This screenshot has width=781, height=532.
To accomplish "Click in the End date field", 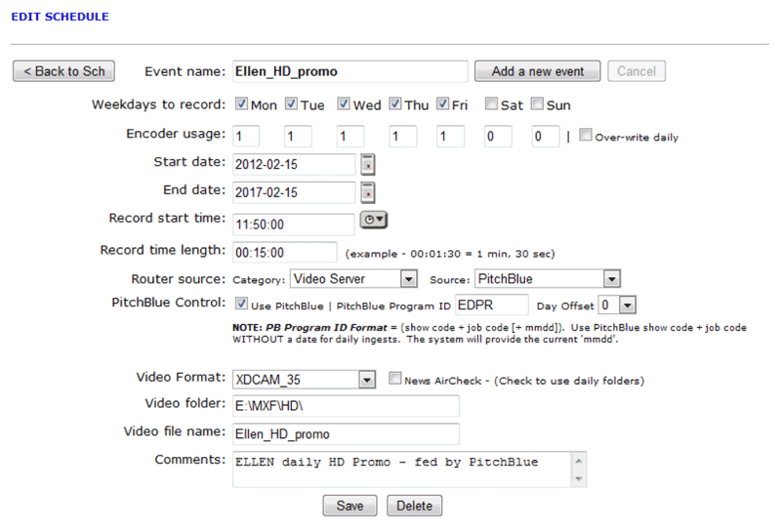I will (x=294, y=192).
